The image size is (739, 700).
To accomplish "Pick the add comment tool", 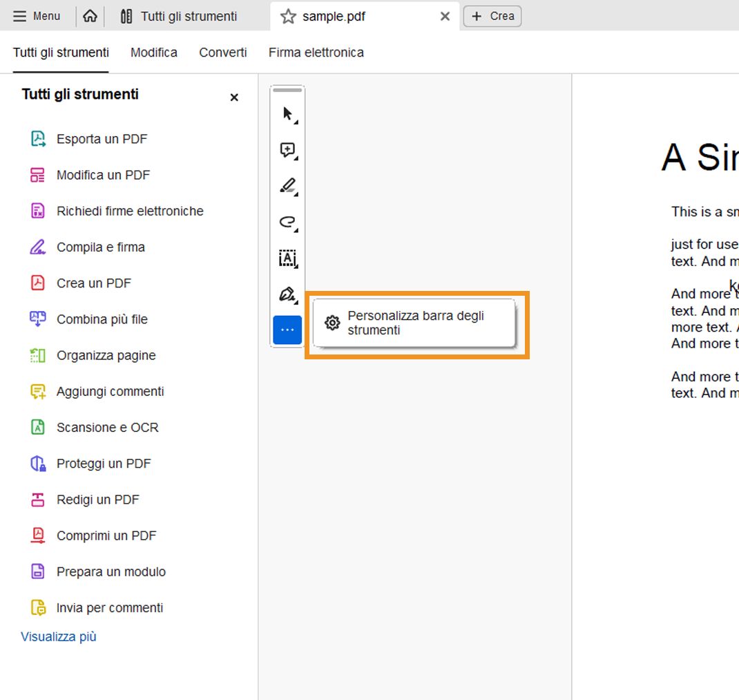I will tap(287, 150).
